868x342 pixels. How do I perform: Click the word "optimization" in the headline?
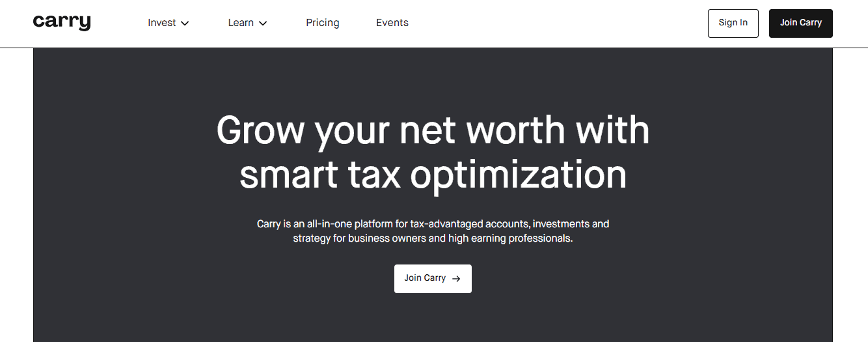pyautogui.click(x=519, y=175)
